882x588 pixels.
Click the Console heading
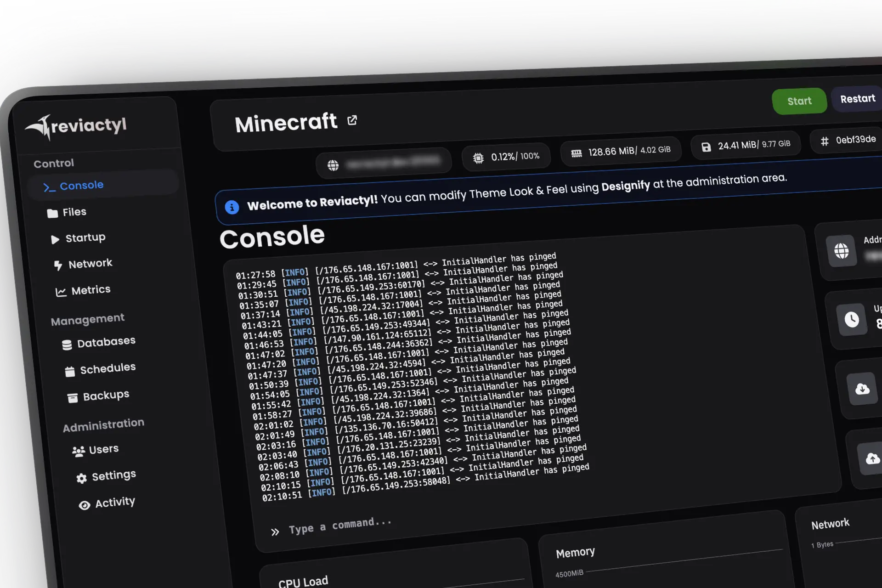coord(272,237)
